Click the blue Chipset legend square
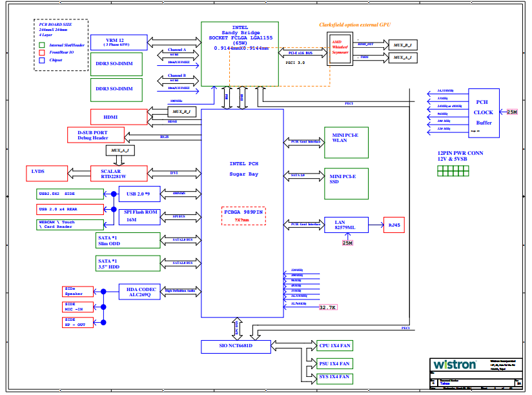The height and width of the screenshot is (395, 532). [42, 60]
